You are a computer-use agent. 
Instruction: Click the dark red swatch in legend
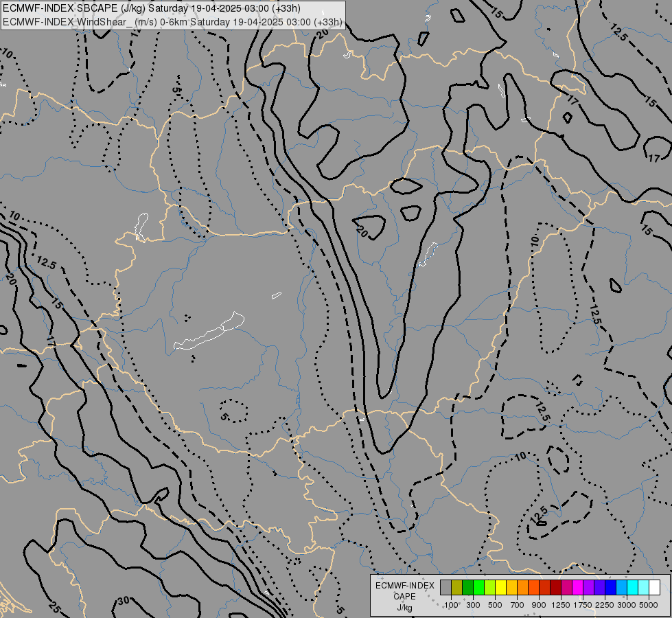[x=555, y=587]
